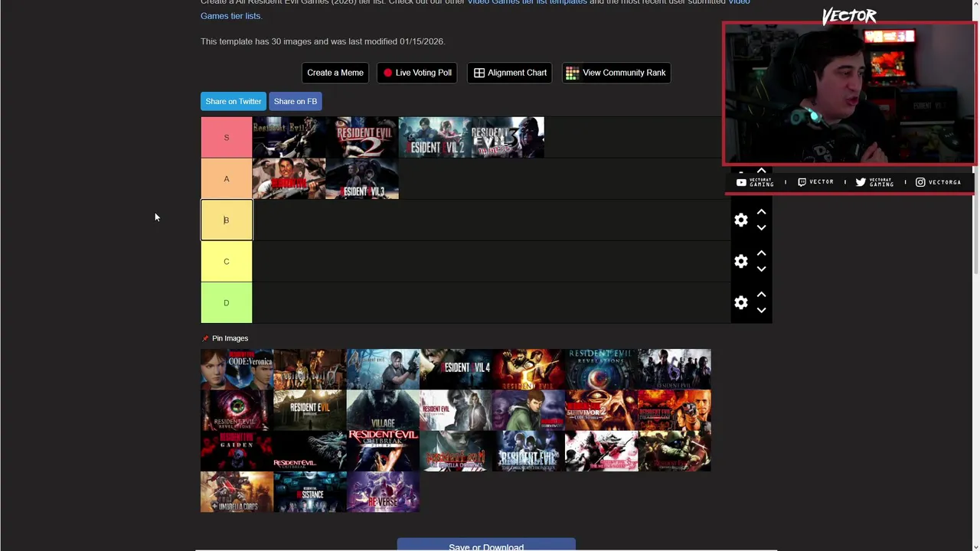Select the orange A tier label
Screen dimensions: 980x551
click(x=227, y=179)
